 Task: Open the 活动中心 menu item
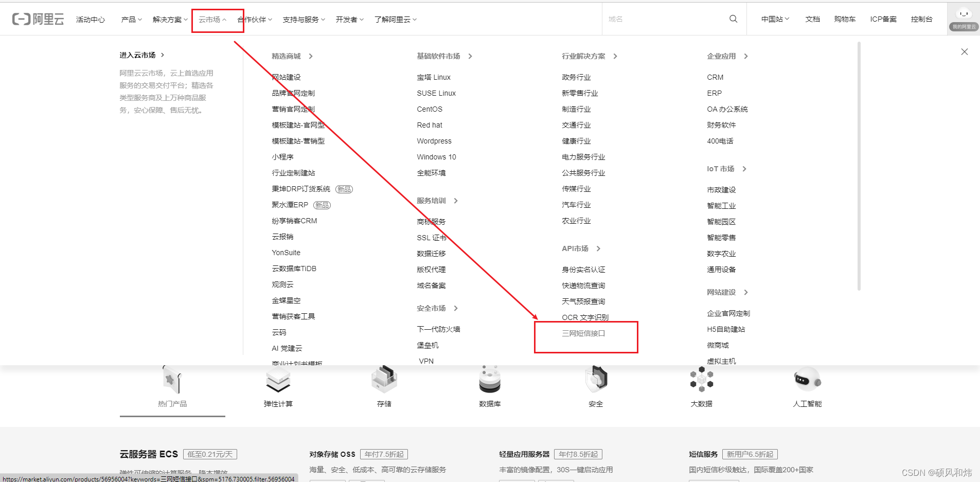click(x=91, y=19)
